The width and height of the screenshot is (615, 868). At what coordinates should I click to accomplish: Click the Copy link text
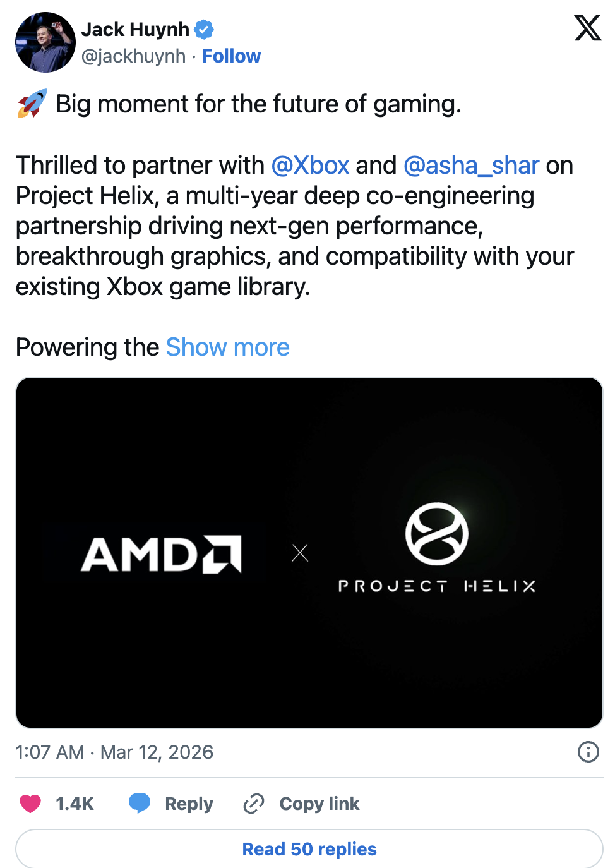coord(319,804)
